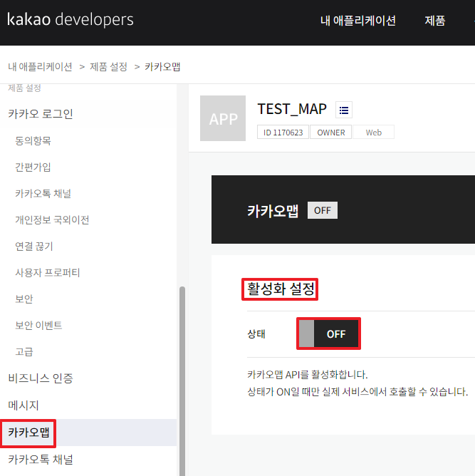This screenshot has width=475, height=476.
Task: Open 간편가입 sidebar item
Action: coord(33,167)
